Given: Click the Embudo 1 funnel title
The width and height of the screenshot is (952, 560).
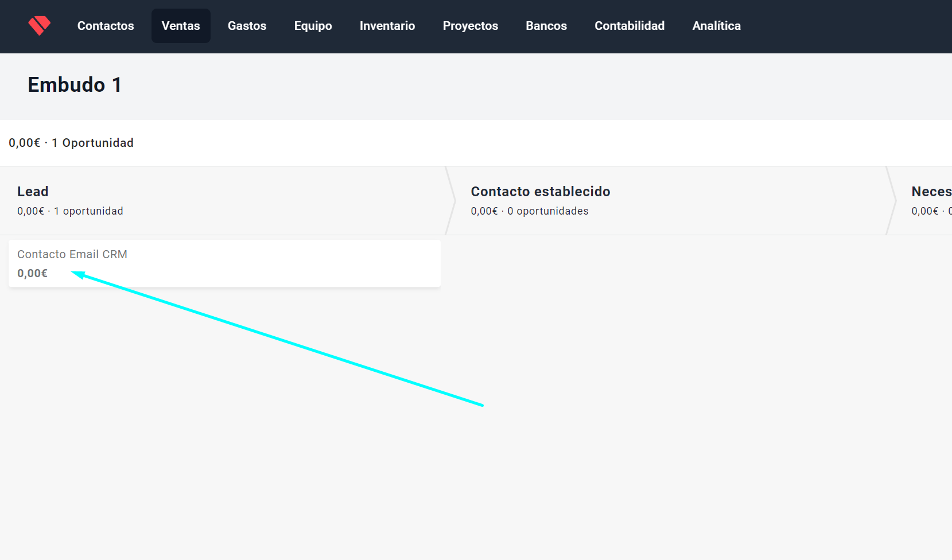Looking at the screenshot, I should (x=75, y=85).
